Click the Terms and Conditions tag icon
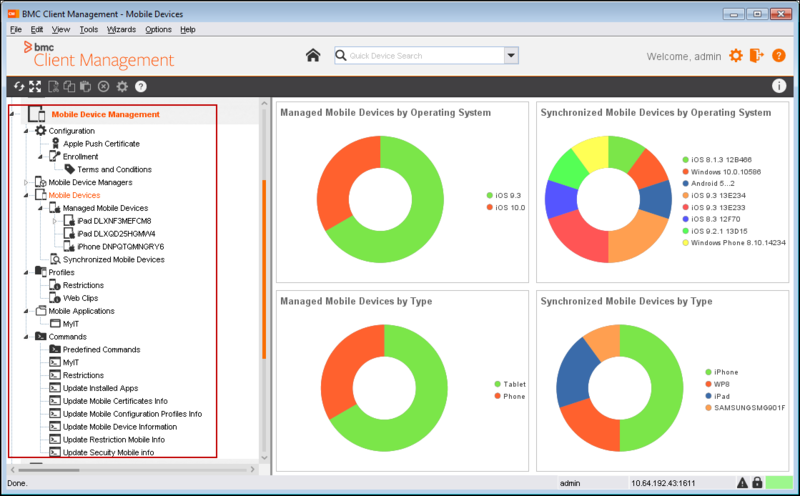The height and width of the screenshot is (496, 800). pos(69,169)
